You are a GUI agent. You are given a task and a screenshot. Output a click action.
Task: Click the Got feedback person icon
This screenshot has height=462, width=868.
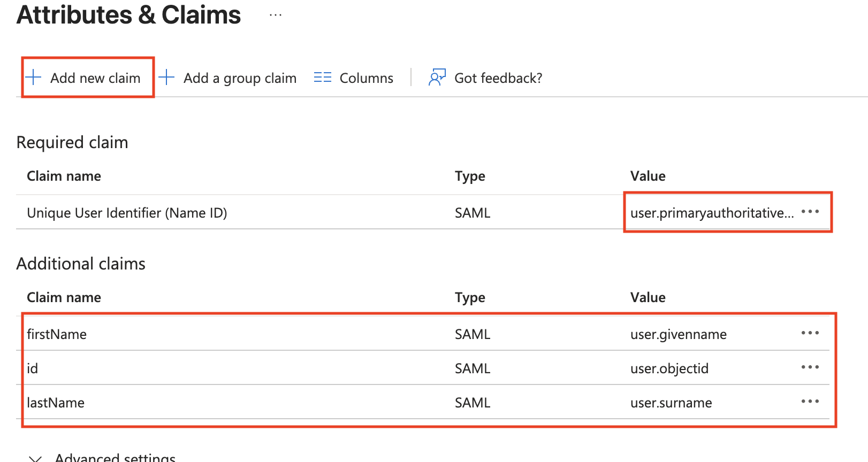pos(437,78)
